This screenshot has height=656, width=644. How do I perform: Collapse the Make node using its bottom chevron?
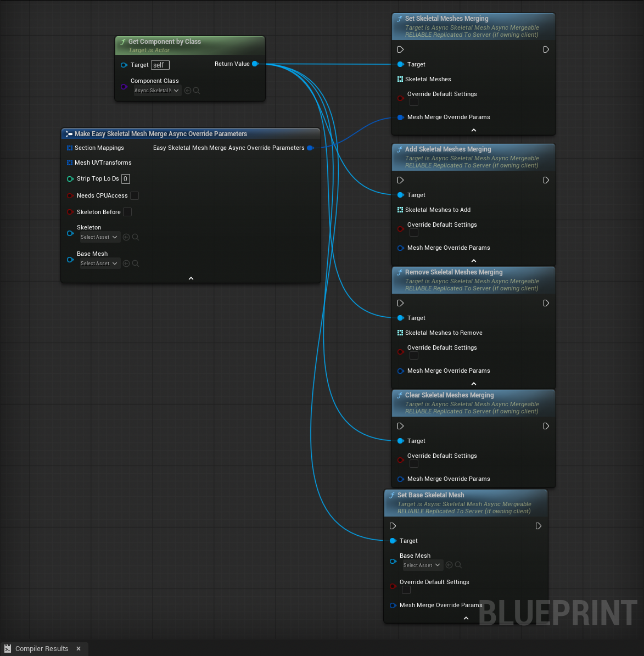pyautogui.click(x=191, y=278)
